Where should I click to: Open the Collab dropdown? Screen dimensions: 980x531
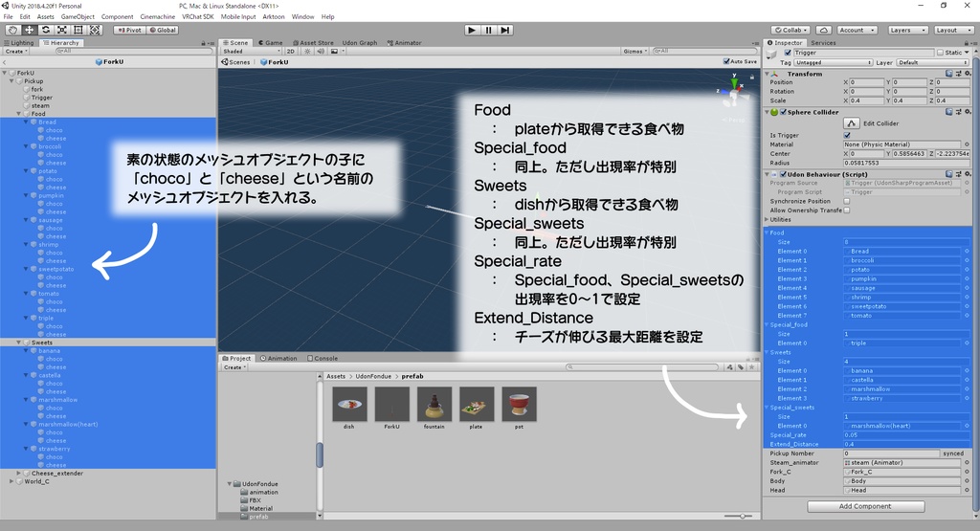click(791, 30)
